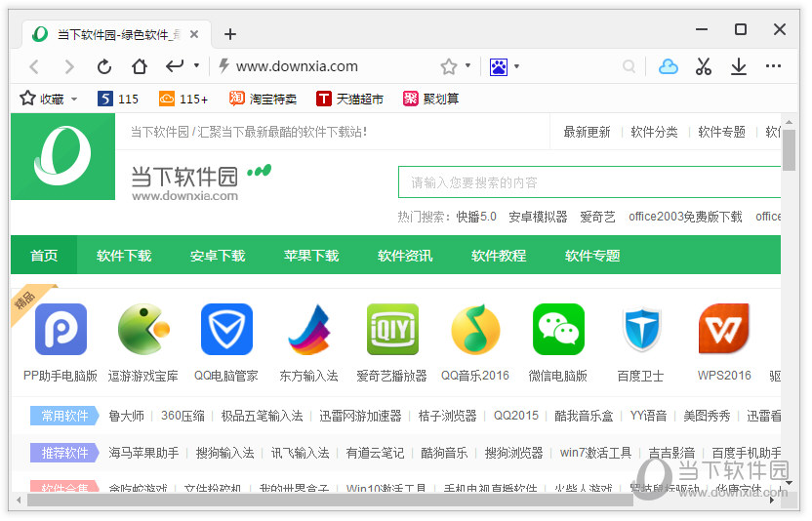Open the 天猫超市 bookmark
The image size is (812, 521).
tap(349, 99)
